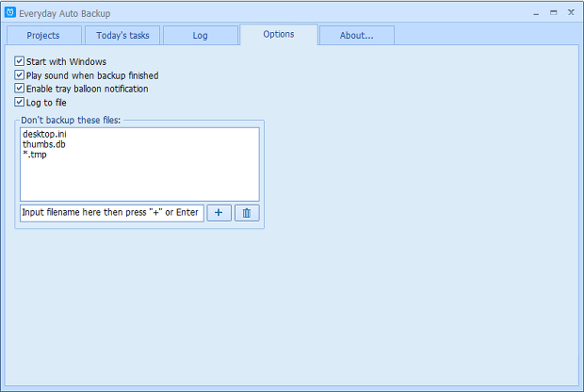Switch to the Projects tab

click(44, 36)
